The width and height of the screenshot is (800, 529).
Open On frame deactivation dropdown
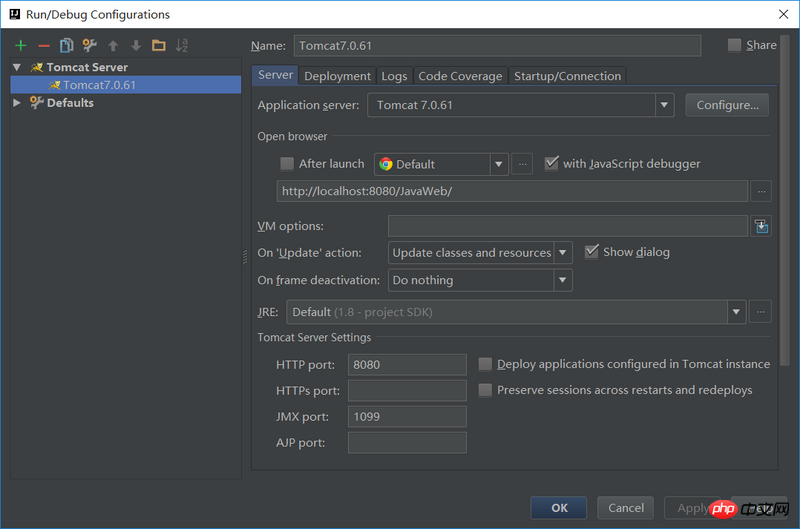pos(562,280)
